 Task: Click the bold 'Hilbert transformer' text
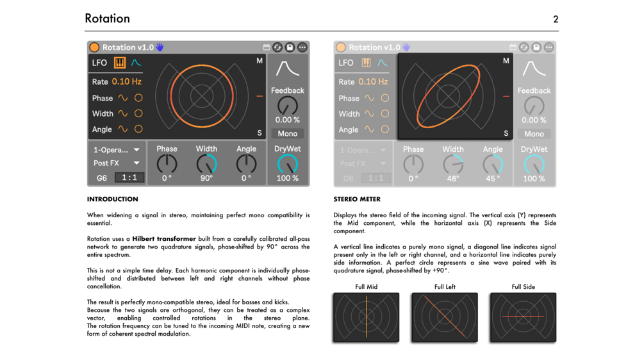164,239
